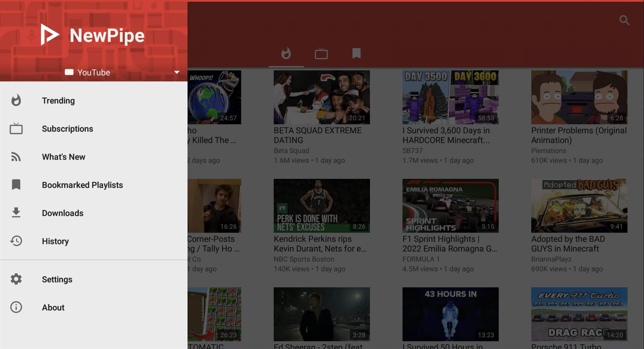
Task: Open the What's New menu entry
Action: (63, 157)
